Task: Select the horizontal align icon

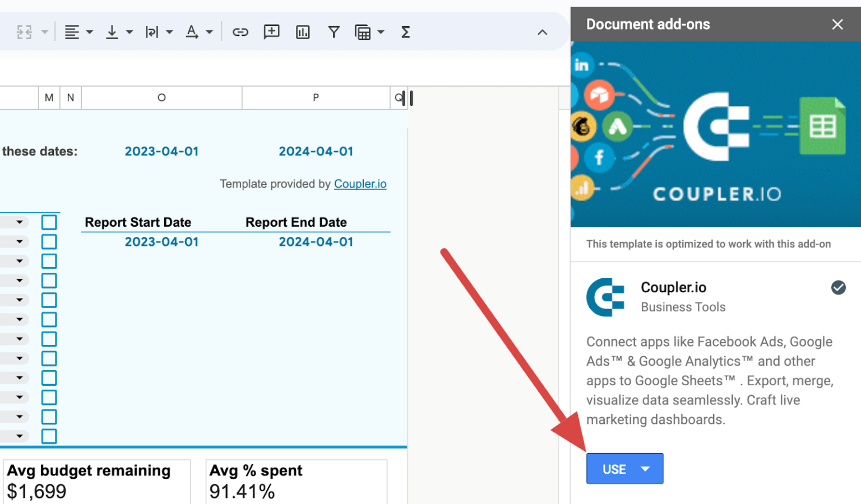Action: [x=72, y=32]
